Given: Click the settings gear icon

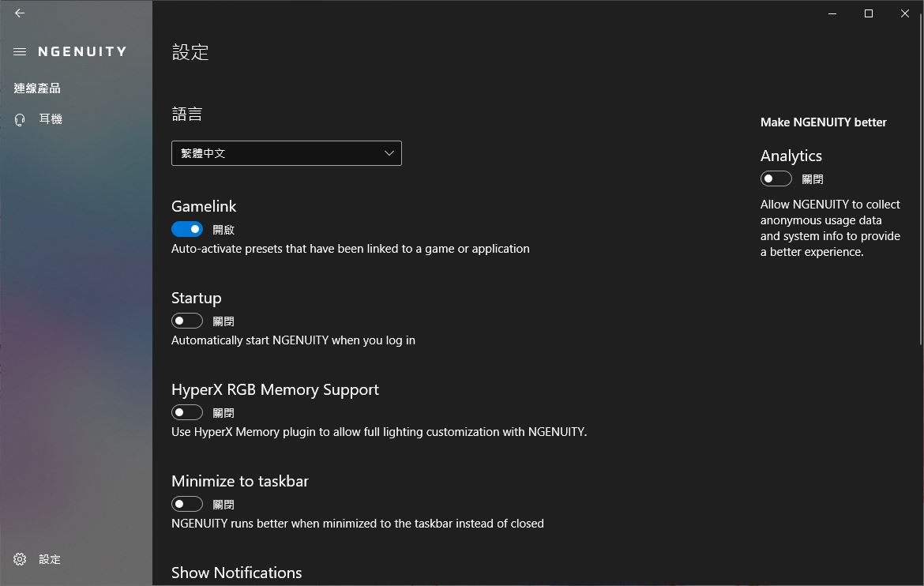Looking at the screenshot, I should [21, 559].
